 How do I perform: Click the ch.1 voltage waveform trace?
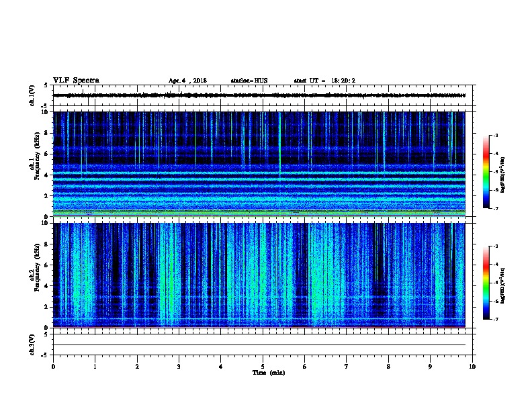pos(259,95)
